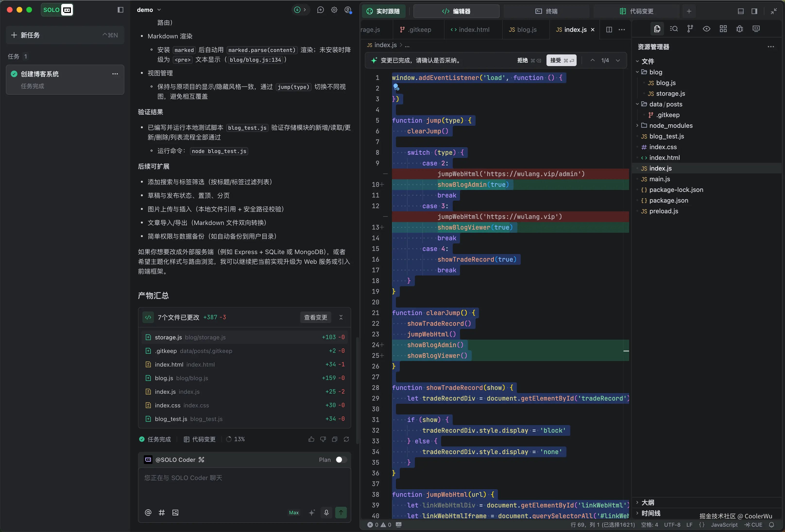Click the 查看变更 view changes button
Screen dimensions: 785x532
316,317
